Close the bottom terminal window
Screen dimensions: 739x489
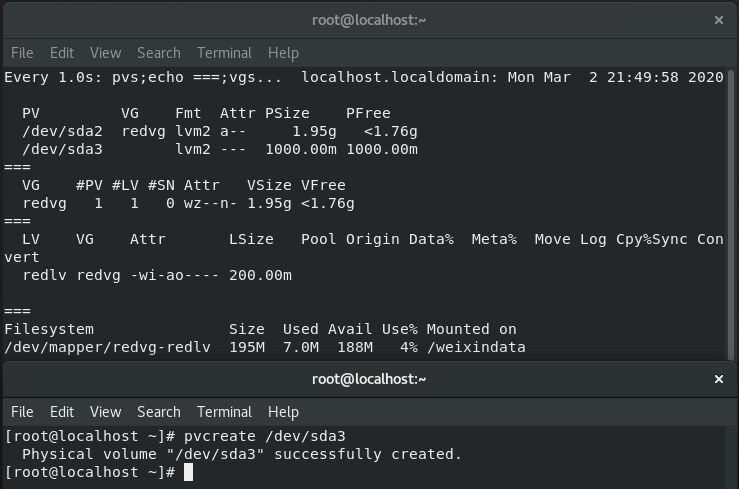pyautogui.click(x=718, y=379)
